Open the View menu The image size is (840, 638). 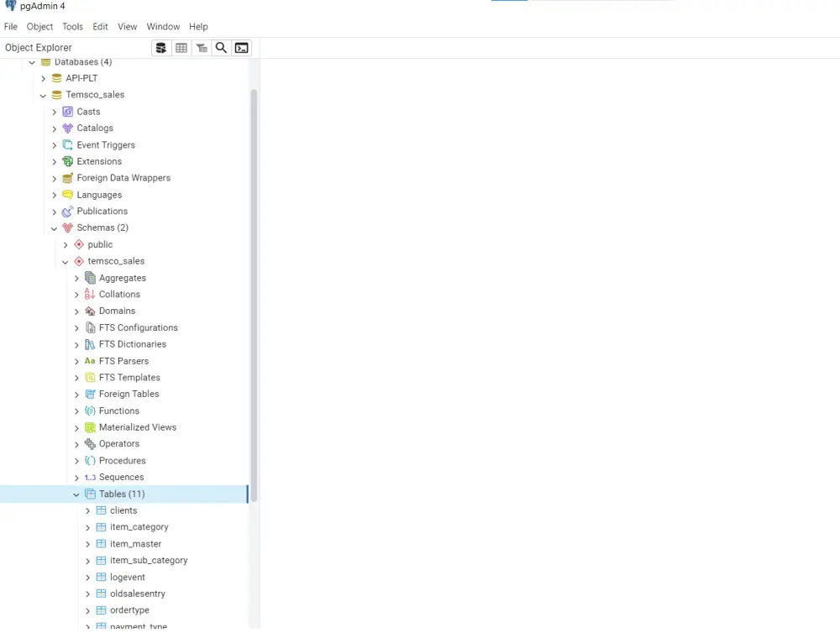coord(128,26)
